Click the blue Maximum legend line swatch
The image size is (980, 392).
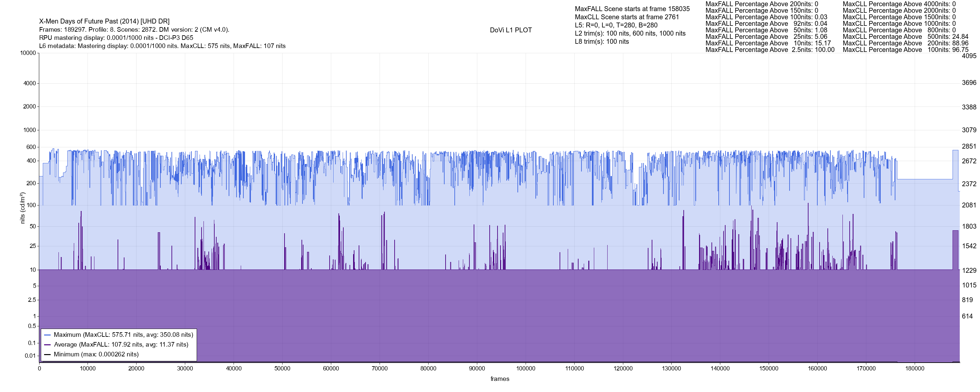point(48,335)
